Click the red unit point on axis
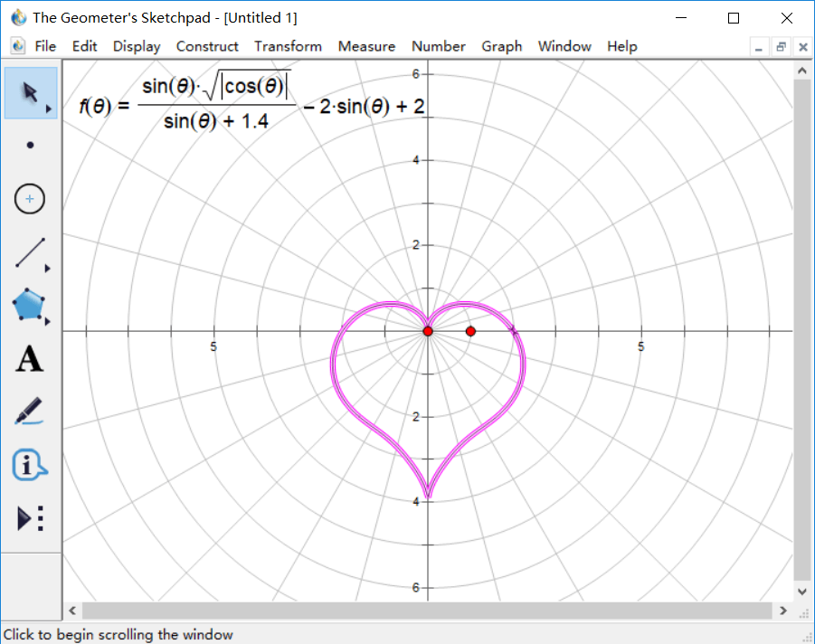The height and width of the screenshot is (644, 815). (470, 332)
